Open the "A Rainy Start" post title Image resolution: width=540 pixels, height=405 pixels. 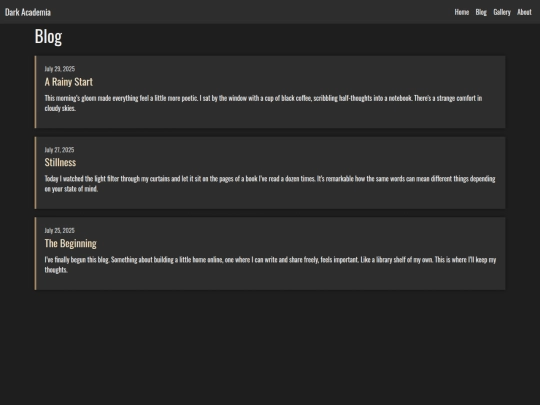click(x=69, y=82)
